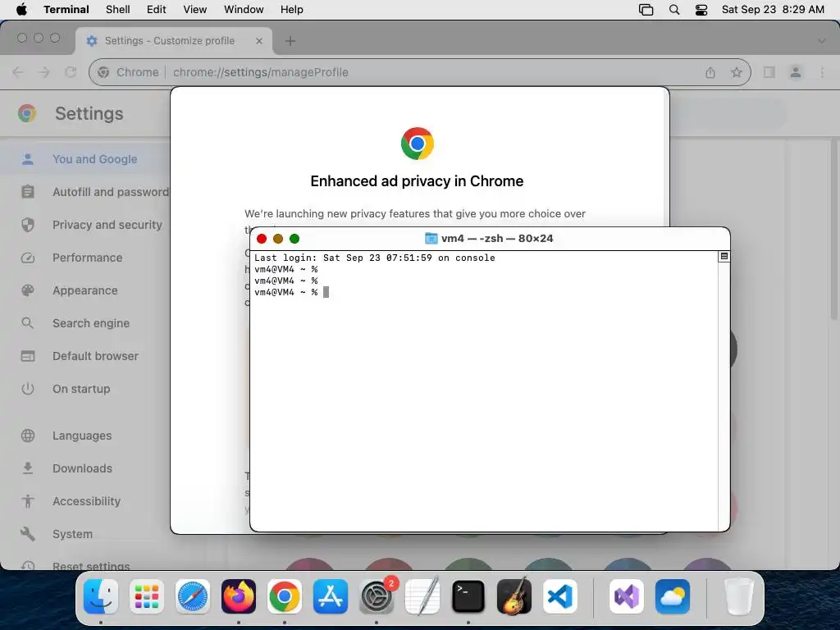Go forward in Chrome
The width and height of the screenshot is (840, 630).
44,72
